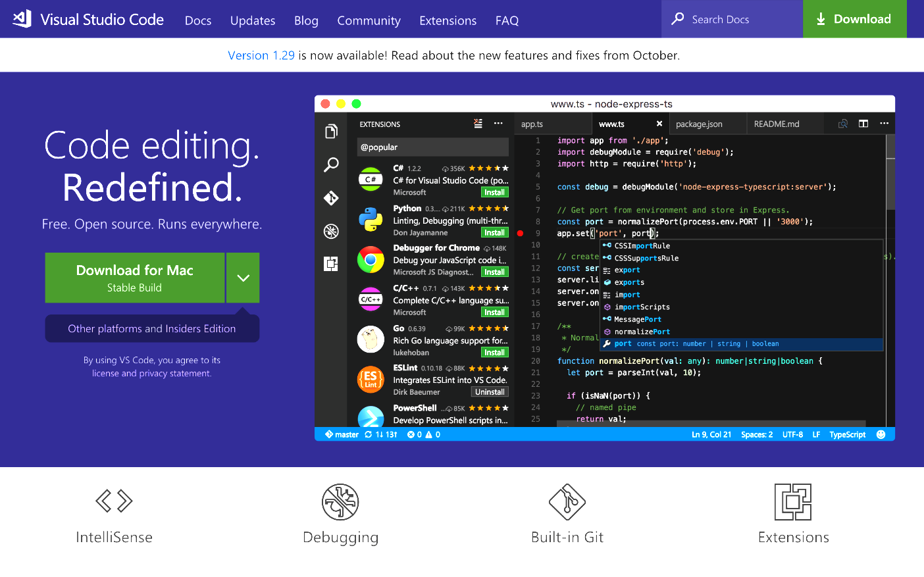Click the errors and warnings status indicator
924x577 pixels.
pyautogui.click(x=424, y=435)
